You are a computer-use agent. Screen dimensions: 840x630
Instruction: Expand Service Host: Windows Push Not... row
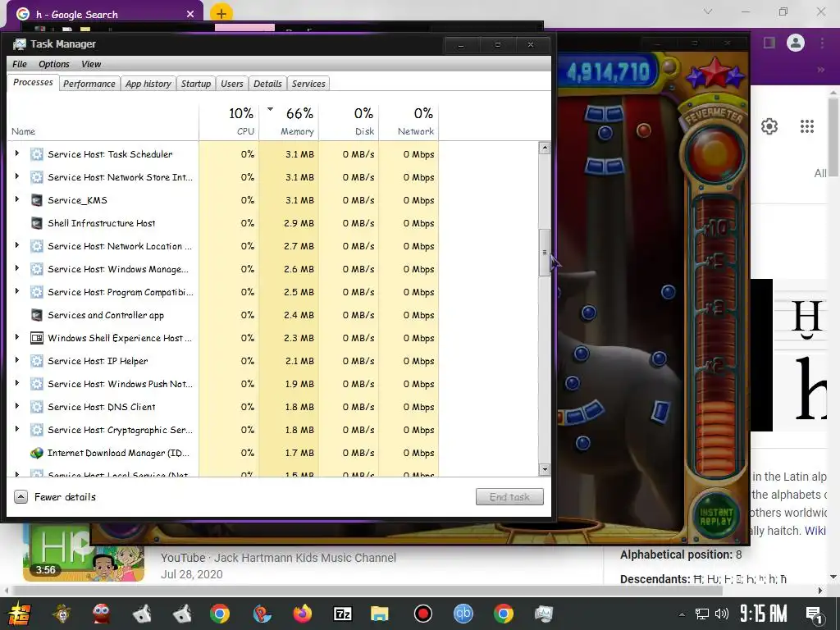click(x=17, y=384)
